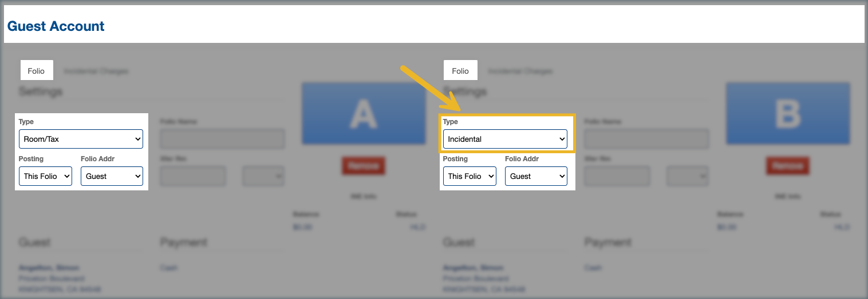Viewport: 868px width, 299px height.
Task: Expand Posting dropdown in folio A
Action: pyautogui.click(x=46, y=176)
